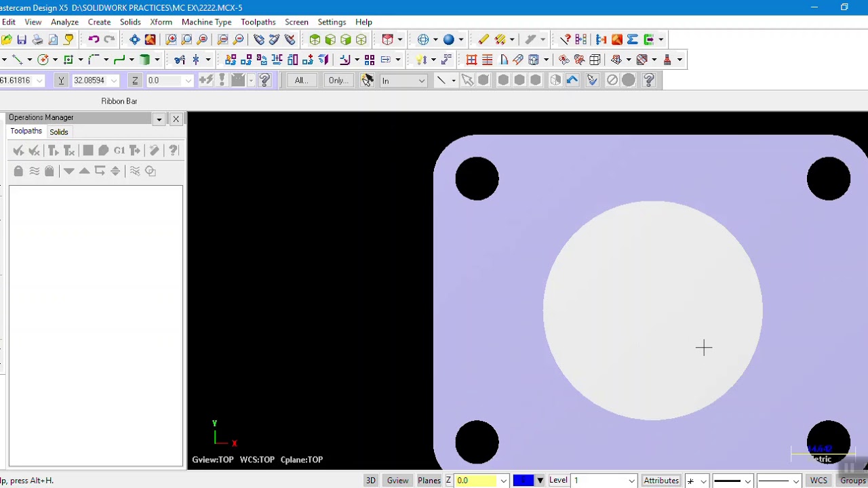Click the yellow Z depth input field
This screenshot has width=868, height=488.
(476, 481)
